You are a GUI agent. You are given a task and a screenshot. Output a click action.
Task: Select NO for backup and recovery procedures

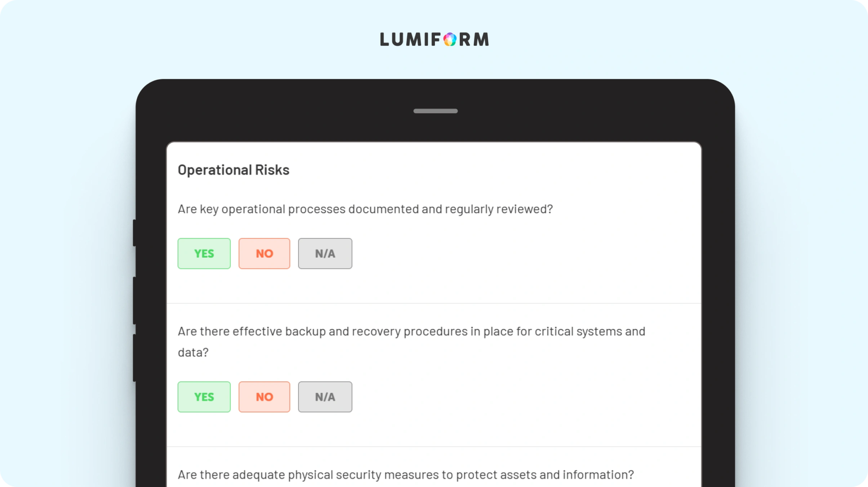tap(264, 397)
